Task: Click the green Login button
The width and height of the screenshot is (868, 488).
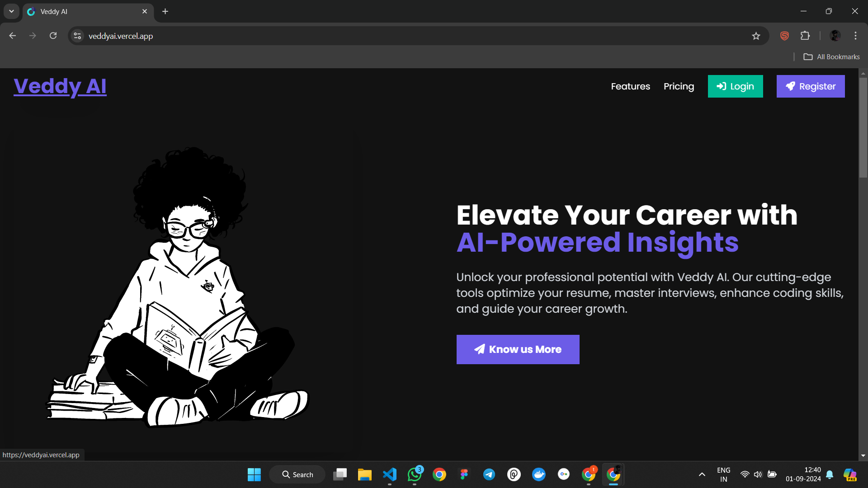Action: coord(735,86)
